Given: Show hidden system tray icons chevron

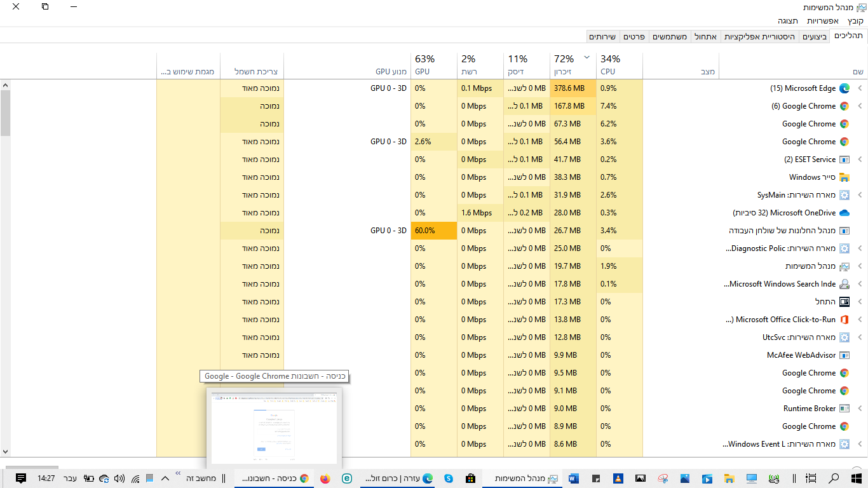Looking at the screenshot, I should [x=165, y=478].
